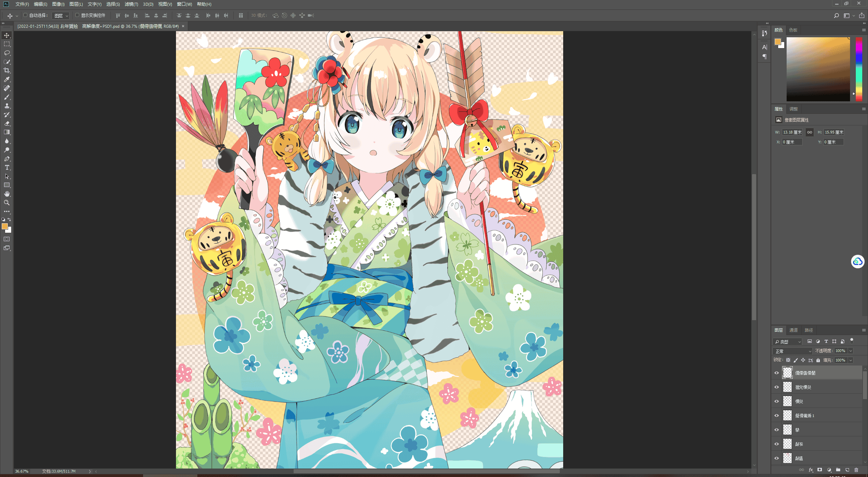Select the Rectangular Marquee tool

pos(7,44)
